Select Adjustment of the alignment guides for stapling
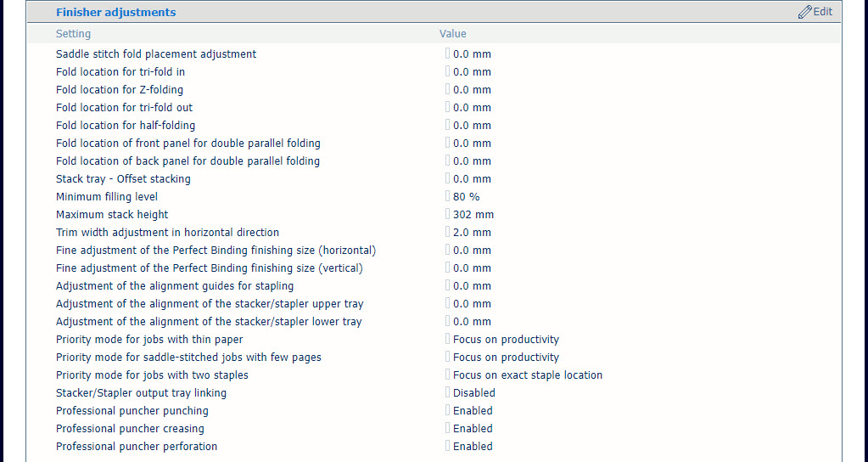The height and width of the screenshot is (462, 868). [175, 286]
